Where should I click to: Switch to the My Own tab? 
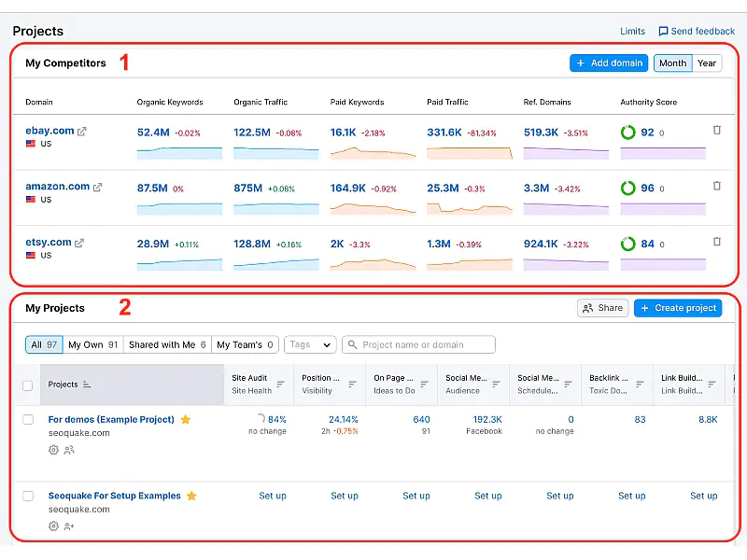coord(92,344)
